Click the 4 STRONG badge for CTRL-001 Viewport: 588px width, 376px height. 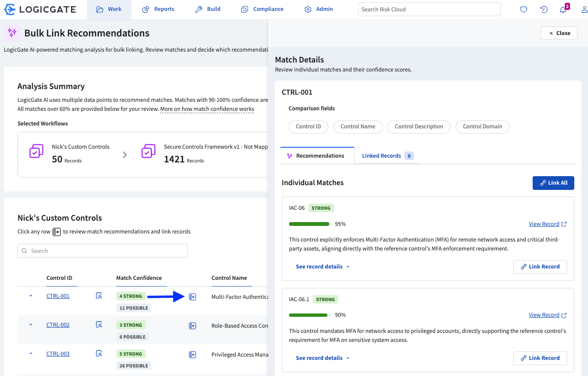coord(131,296)
